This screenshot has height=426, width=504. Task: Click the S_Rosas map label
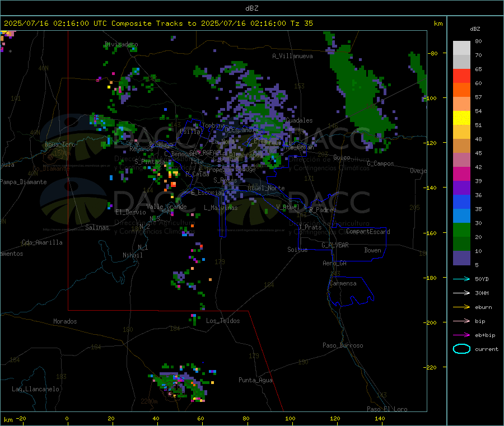[225, 181]
